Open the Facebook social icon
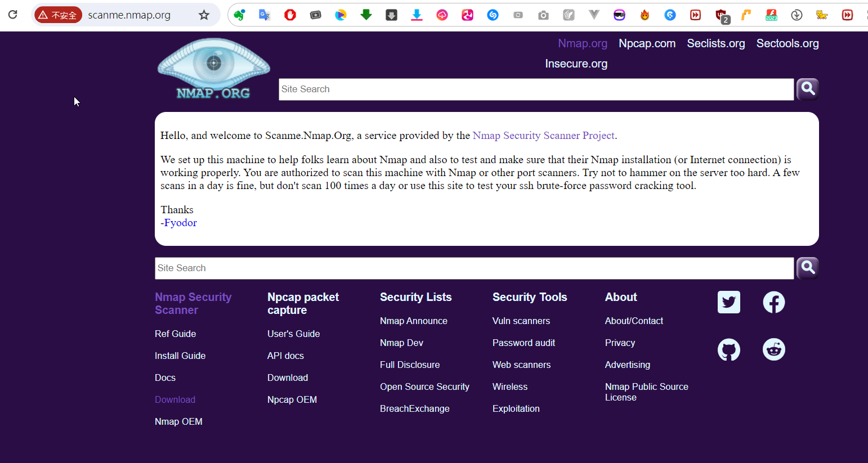This screenshot has width=868, height=463. pyautogui.click(x=774, y=302)
